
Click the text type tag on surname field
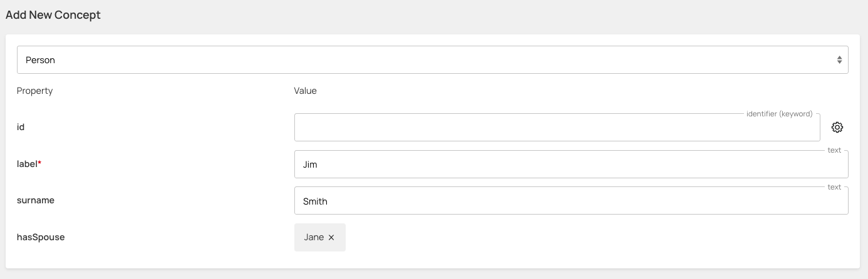[834, 186]
